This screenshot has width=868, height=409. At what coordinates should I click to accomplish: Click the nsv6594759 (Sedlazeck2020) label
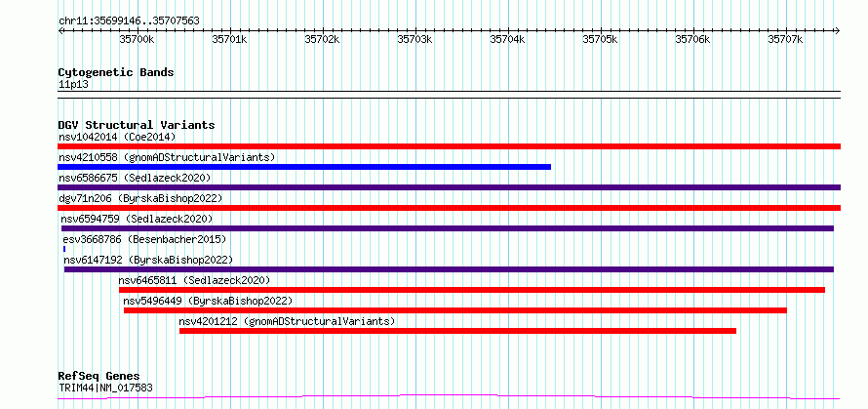coord(137,219)
